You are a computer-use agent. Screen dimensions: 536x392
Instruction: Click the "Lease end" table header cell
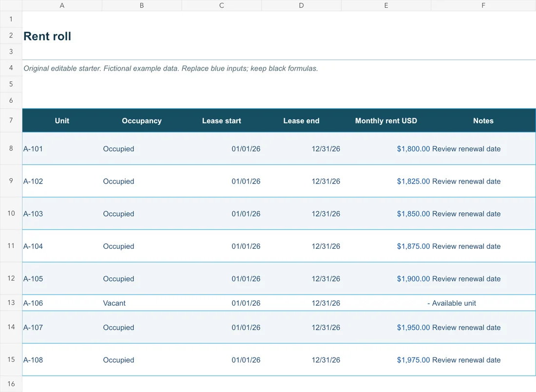click(x=301, y=121)
